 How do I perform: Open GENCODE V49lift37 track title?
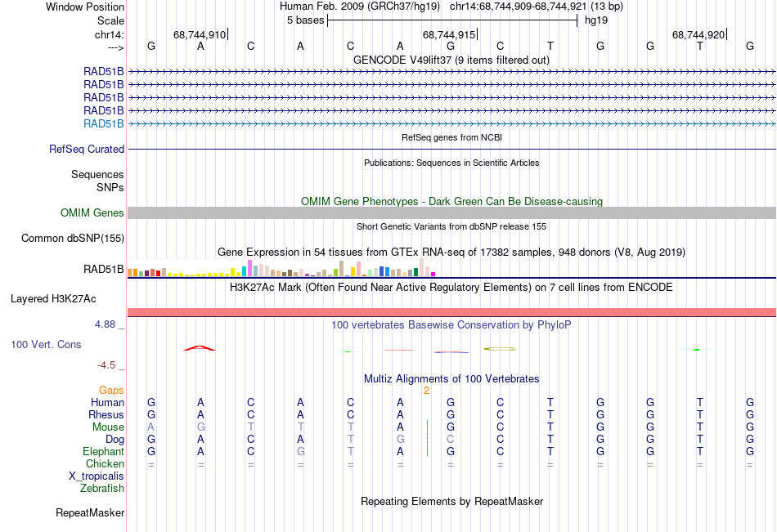click(451, 60)
